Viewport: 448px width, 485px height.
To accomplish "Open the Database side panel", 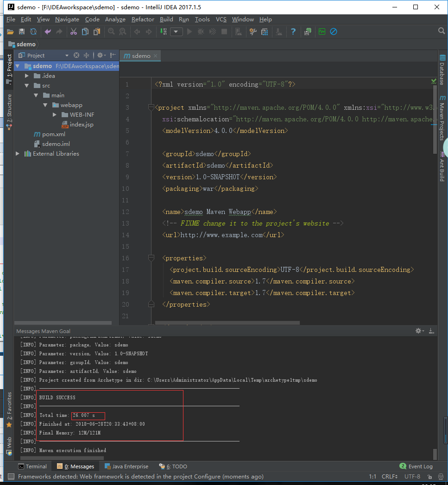I will [442, 69].
